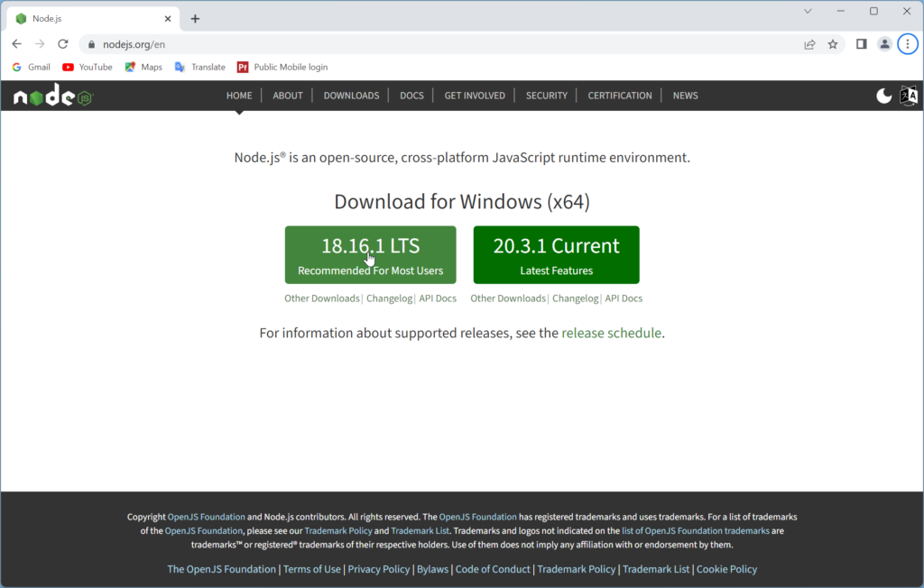
Task: Open API Docs under LTS
Action: click(438, 299)
